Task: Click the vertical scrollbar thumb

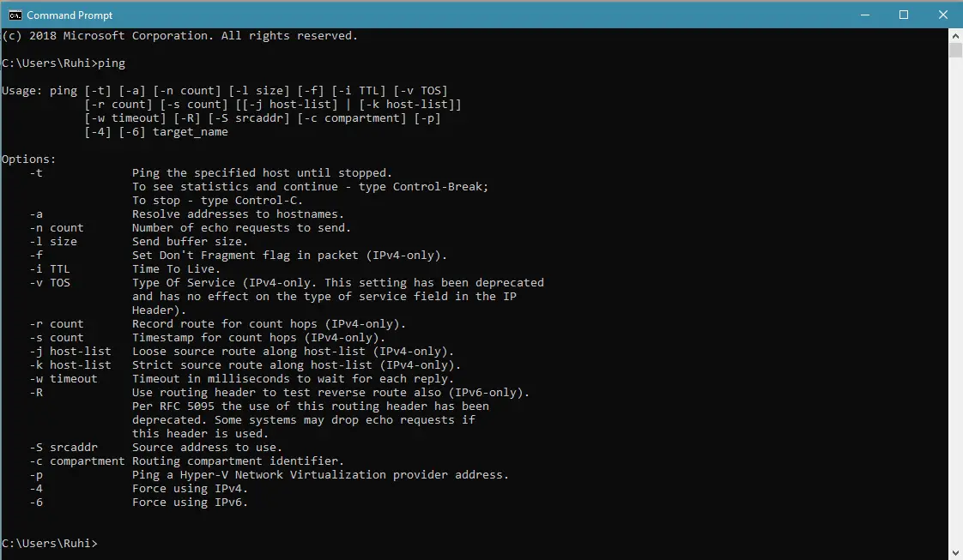Action: click(x=955, y=50)
